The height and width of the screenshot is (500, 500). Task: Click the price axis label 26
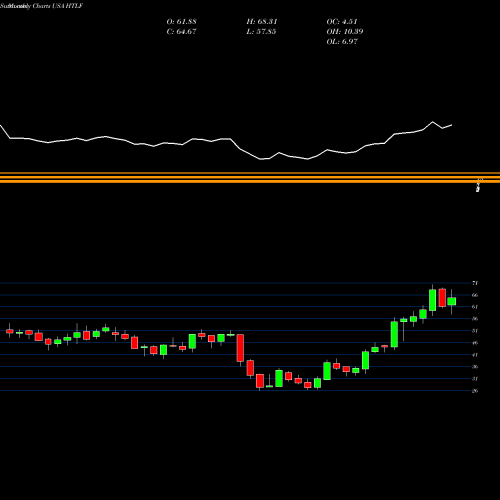pyautogui.click(x=475, y=391)
